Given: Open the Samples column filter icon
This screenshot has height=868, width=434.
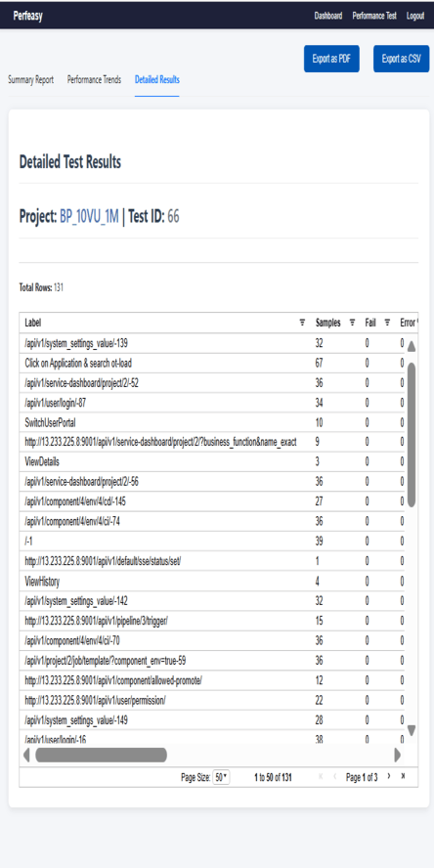Looking at the screenshot, I should coord(352,323).
